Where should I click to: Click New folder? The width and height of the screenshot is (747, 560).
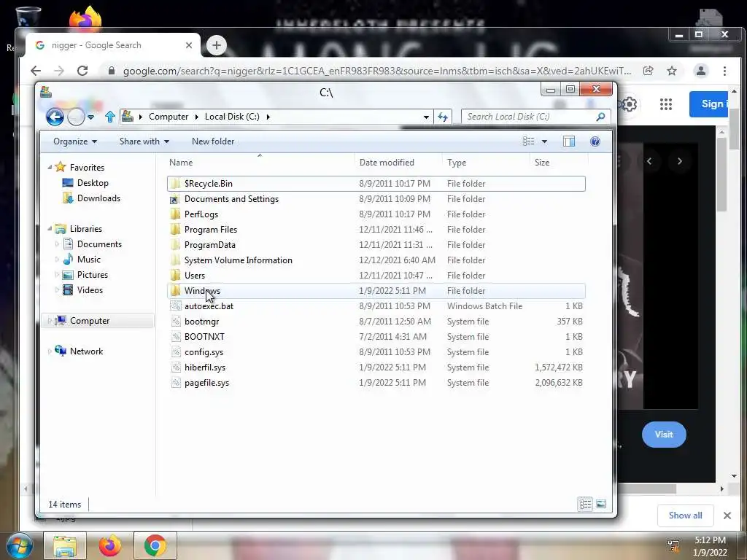[213, 141]
